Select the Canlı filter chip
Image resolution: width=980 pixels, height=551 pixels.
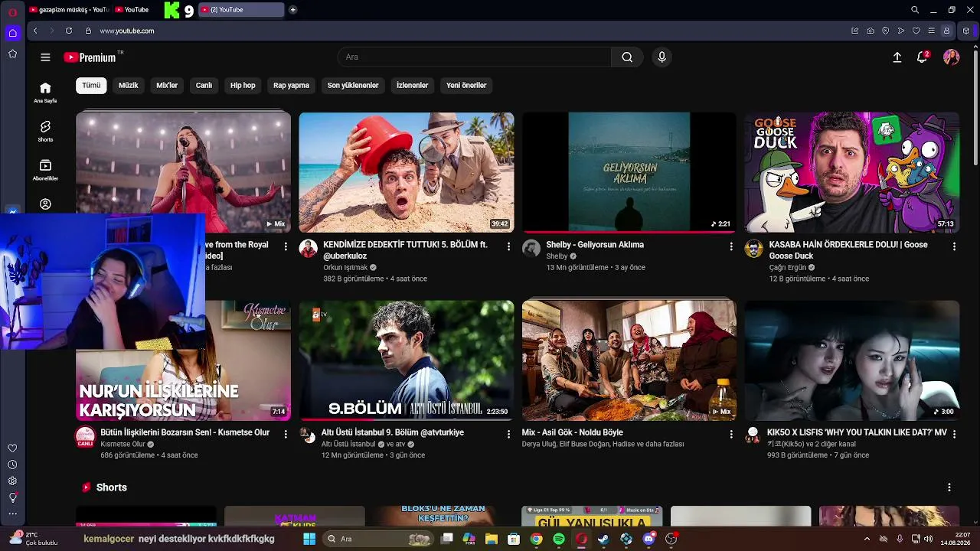tap(204, 86)
